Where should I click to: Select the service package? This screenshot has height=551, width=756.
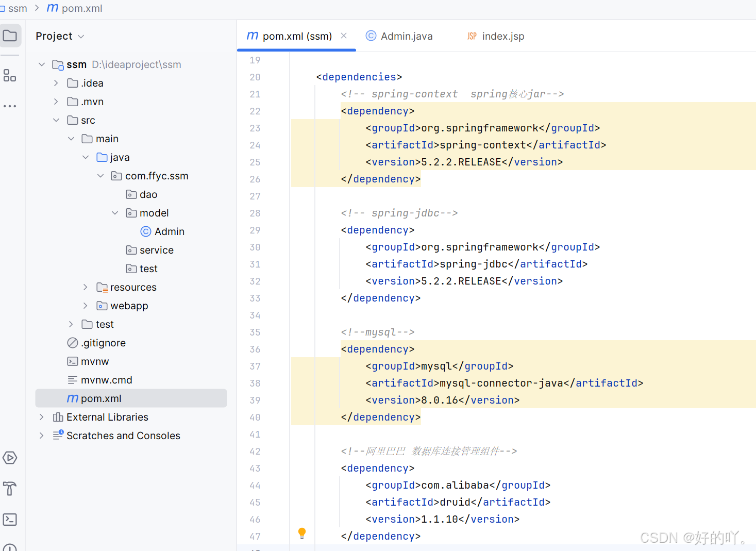[150, 250]
